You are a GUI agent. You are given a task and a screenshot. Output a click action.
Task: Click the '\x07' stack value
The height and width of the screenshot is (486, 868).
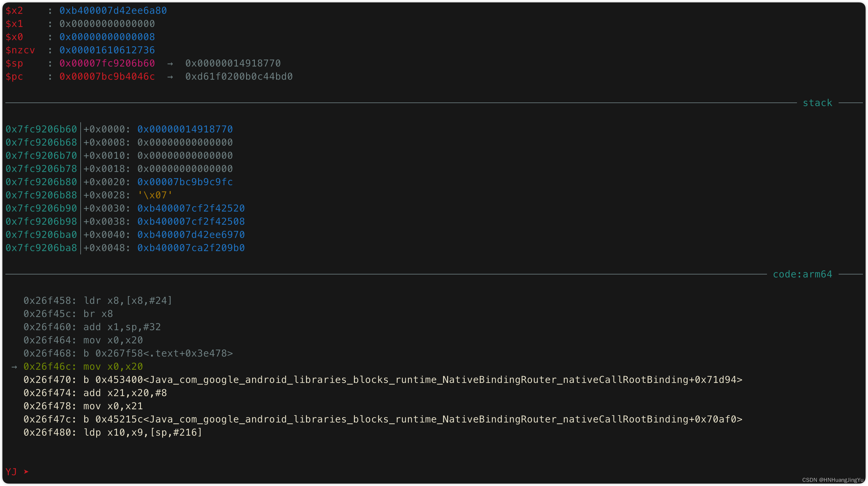[x=155, y=195]
